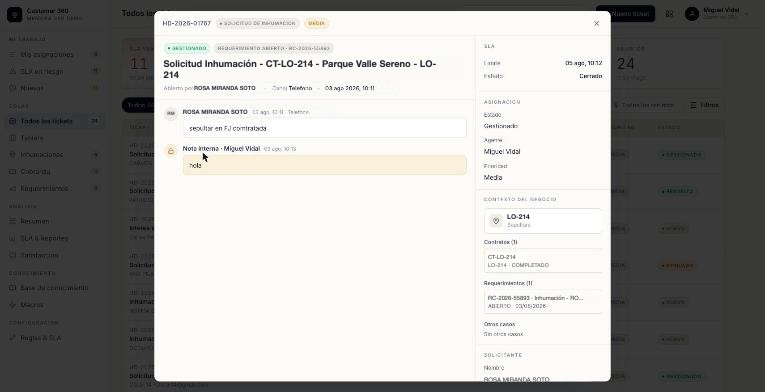
Task: Click the Solicitud de Inhumación tag
Action: 258,23
